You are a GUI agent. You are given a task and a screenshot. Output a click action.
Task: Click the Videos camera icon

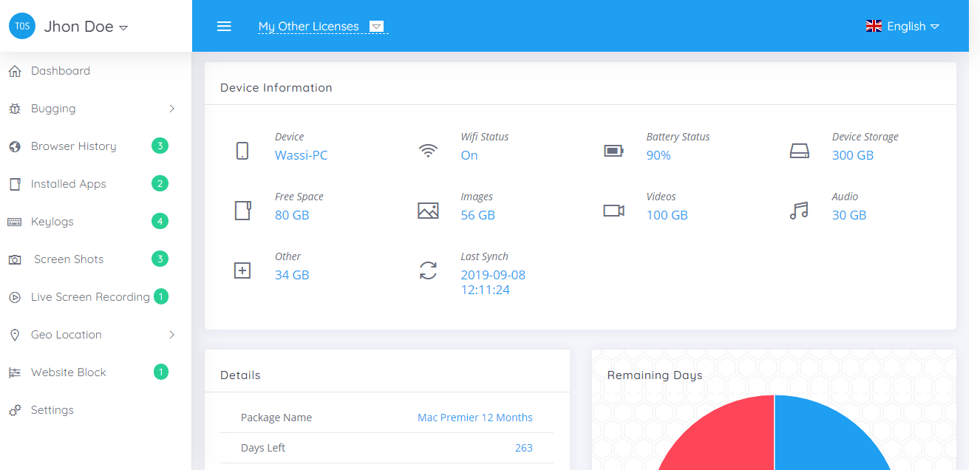point(613,211)
